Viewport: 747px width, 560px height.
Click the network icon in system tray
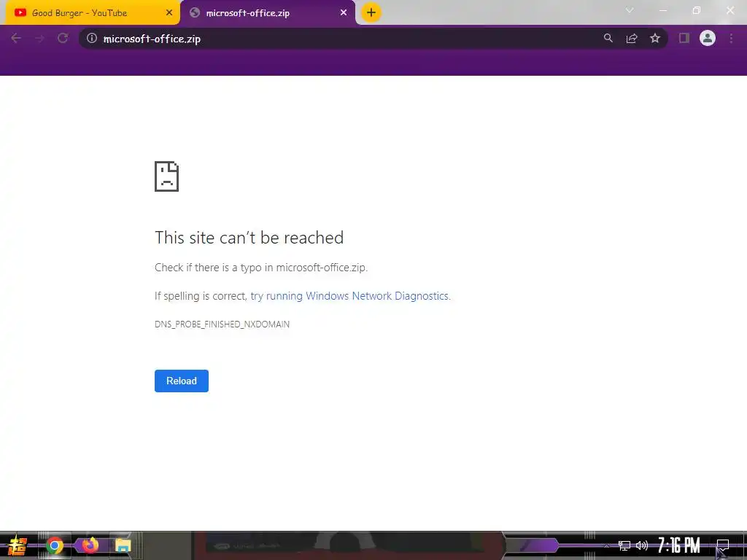coord(624,545)
